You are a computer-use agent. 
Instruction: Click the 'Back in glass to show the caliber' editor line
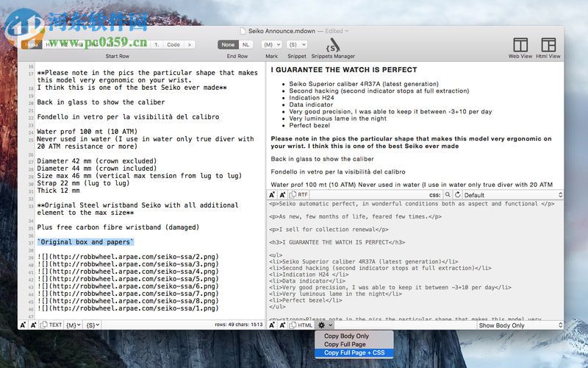pos(101,102)
